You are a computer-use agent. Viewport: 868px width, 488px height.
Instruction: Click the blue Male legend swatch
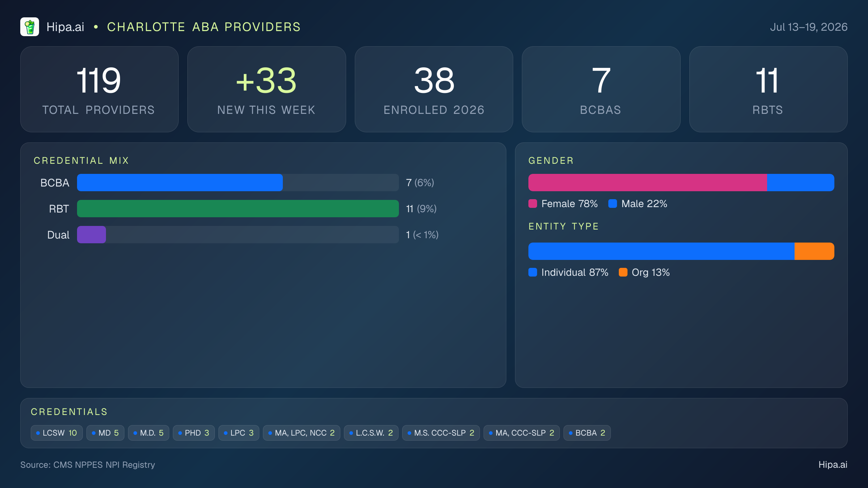pos(613,204)
